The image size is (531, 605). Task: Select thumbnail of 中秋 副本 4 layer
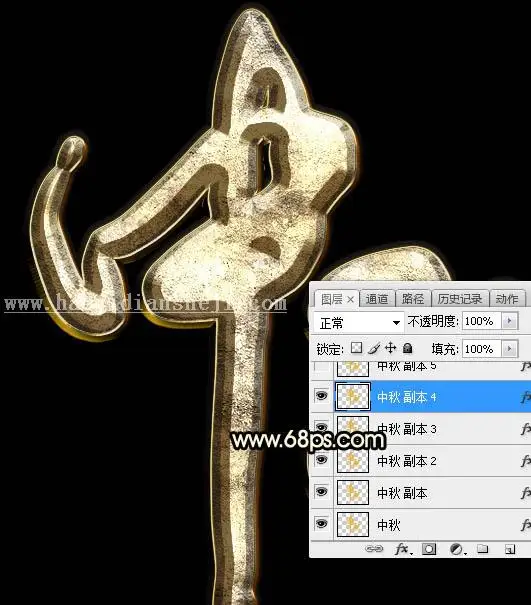(x=353, y=397)
